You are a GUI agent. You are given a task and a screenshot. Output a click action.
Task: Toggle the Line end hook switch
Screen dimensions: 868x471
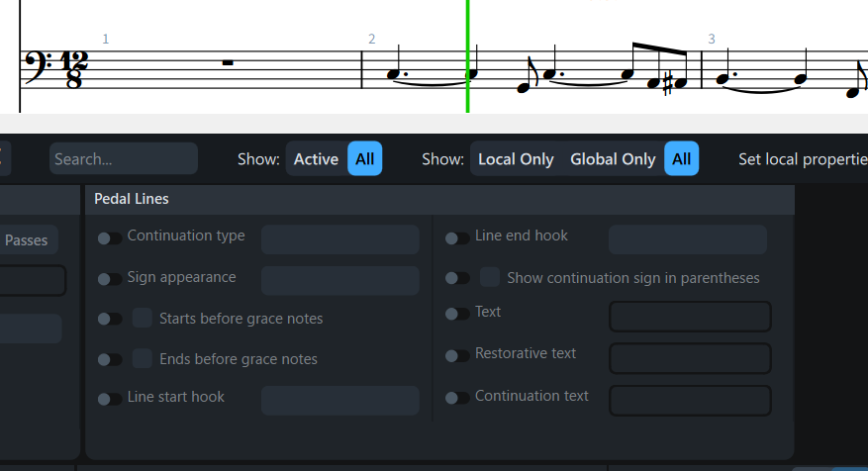click(x=457, y=238)
